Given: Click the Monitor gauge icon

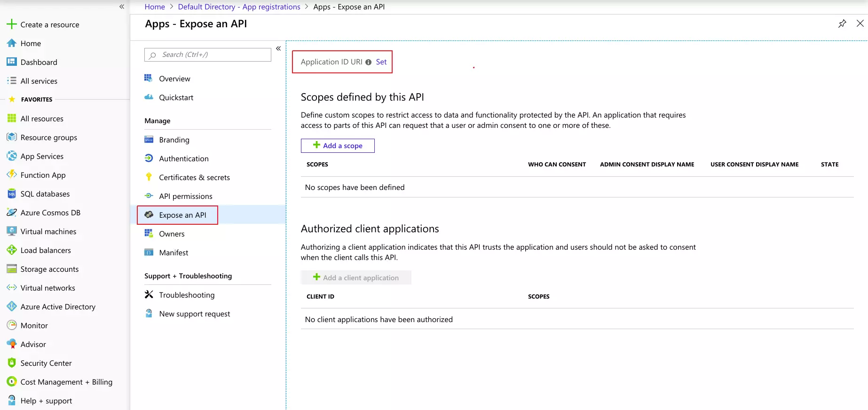Looking at the screenshot, I should coord(12,325).
